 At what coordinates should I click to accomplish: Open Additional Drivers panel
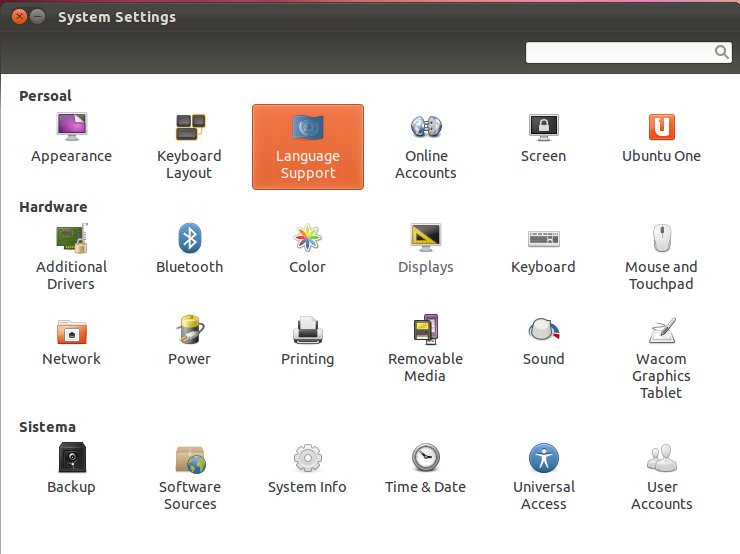(71, 257)
